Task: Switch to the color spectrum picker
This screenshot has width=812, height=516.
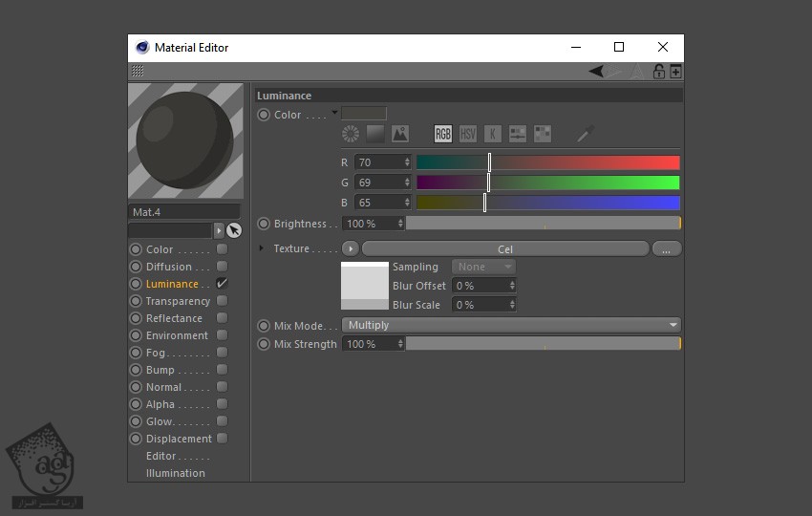Action: (x=375, y=134)
